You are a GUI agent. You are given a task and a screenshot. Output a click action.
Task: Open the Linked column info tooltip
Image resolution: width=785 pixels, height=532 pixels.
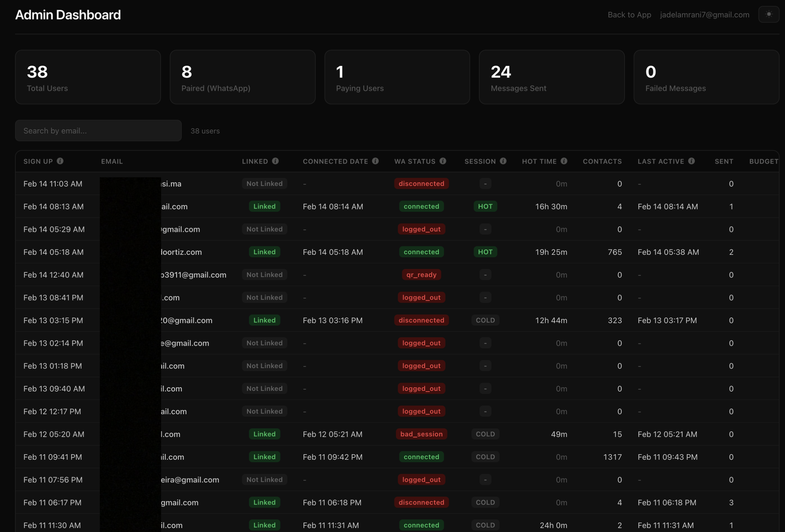tap(275, 161)
